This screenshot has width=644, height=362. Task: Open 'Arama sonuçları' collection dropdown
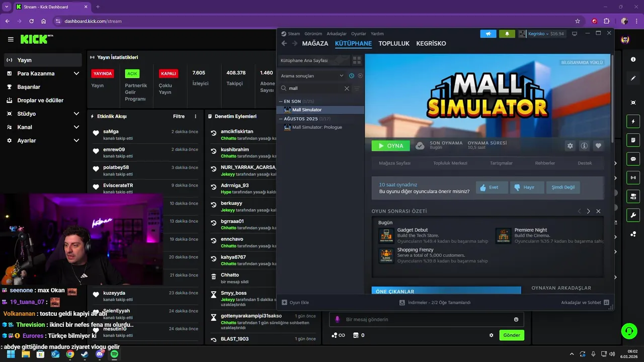[312, 76]
